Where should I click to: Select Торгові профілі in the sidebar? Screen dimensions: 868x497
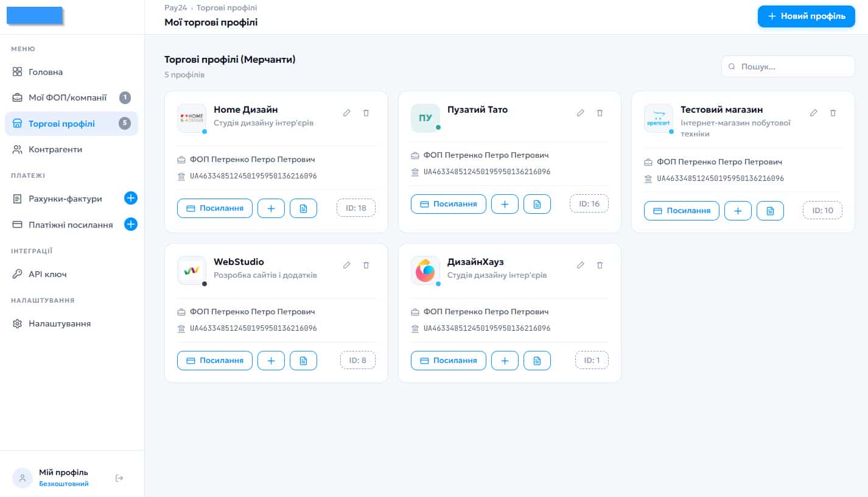point(72,124)
